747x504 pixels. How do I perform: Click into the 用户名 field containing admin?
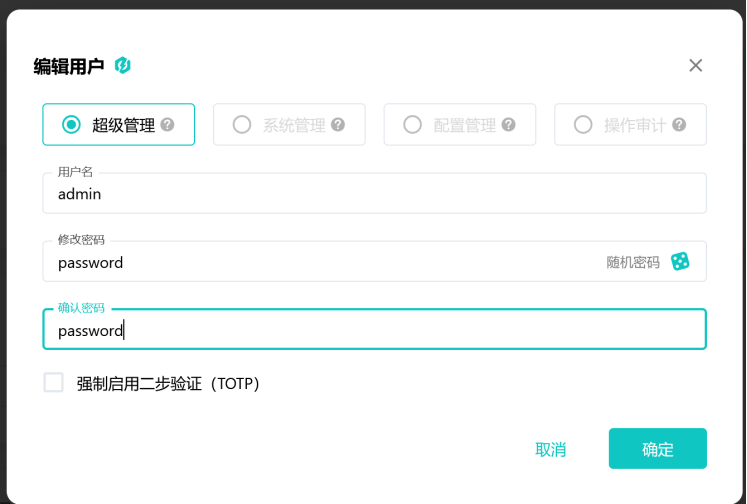coord(374,193)
